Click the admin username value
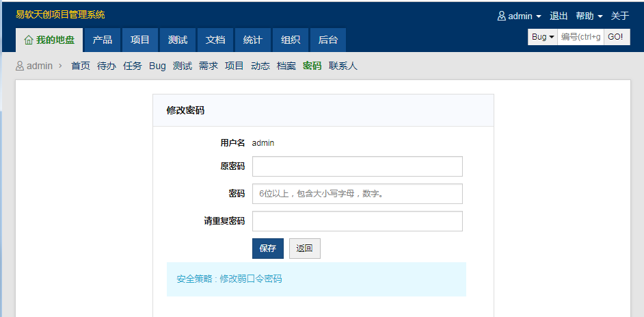644x317 pixels. point(263,143)
